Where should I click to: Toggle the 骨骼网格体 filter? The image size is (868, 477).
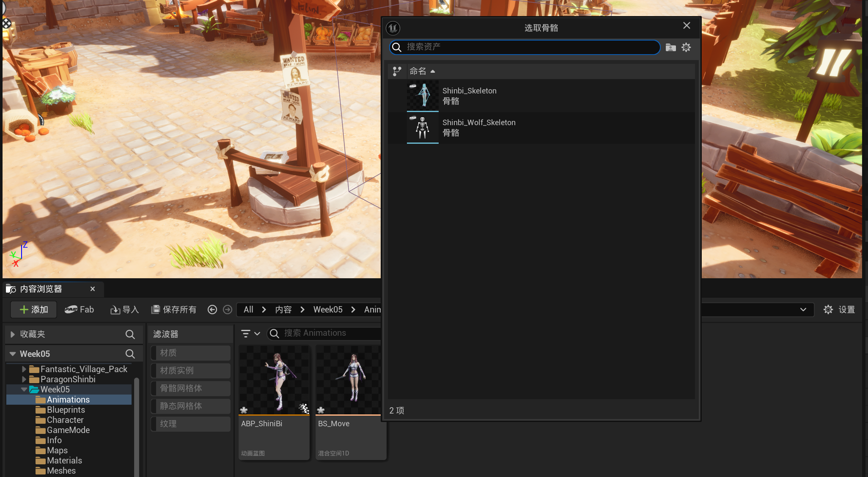pyautogui.click(x=190, y=388)
